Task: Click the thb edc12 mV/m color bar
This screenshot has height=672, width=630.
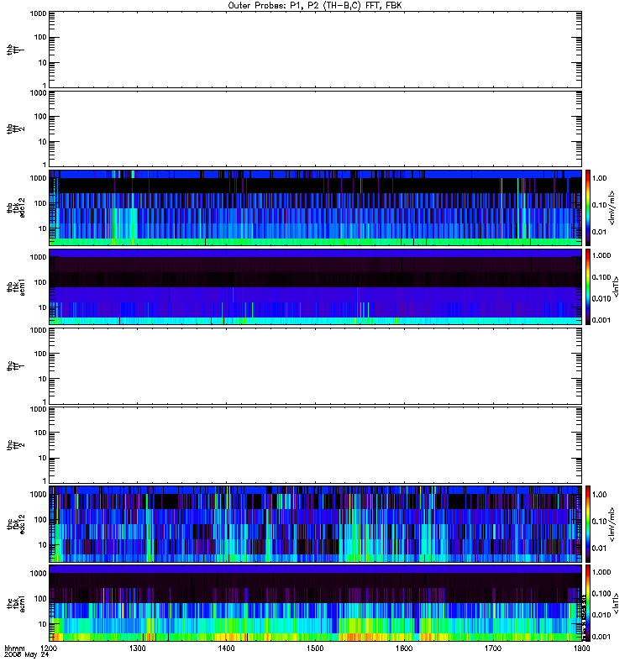Action: click(588, 207)
